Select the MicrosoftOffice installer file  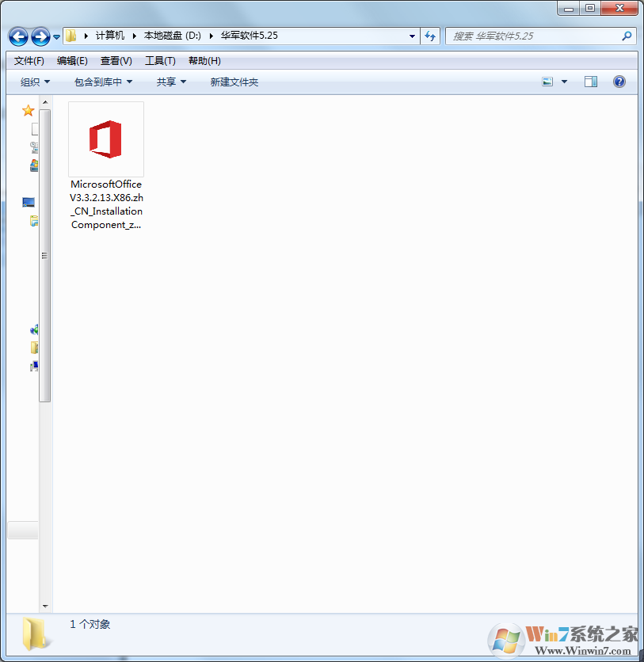click(x=106, y=139)
